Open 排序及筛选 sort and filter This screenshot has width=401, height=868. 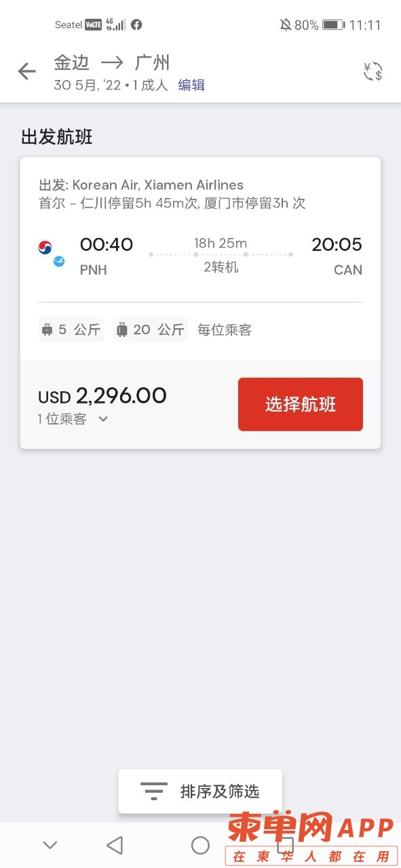(x=200, y=791)
